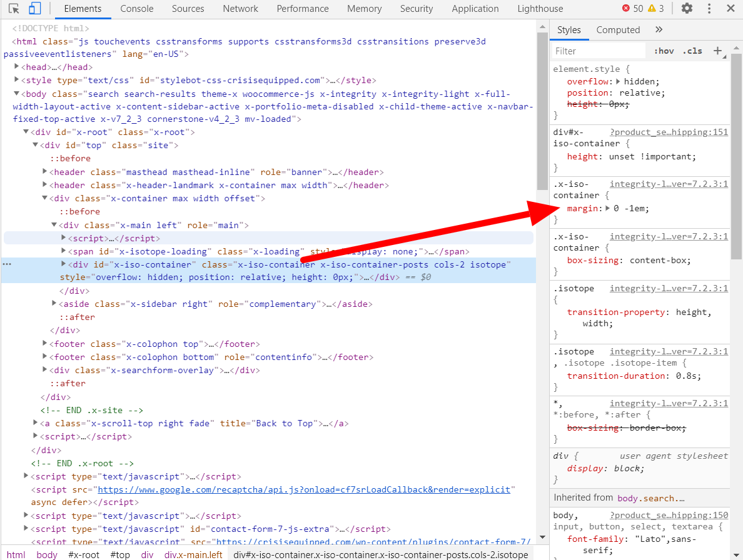Open source link for box-sizing content-box rule

[669, 236]
